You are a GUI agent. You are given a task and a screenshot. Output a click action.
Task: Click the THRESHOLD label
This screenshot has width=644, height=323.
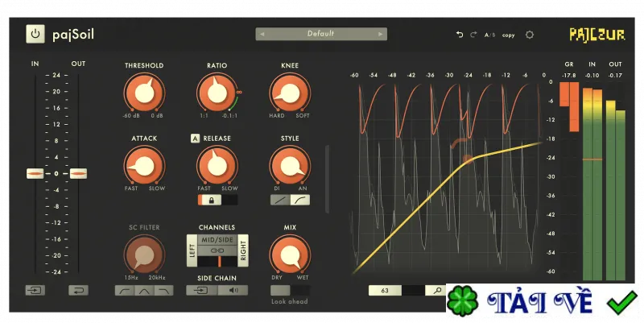point(144,65)
